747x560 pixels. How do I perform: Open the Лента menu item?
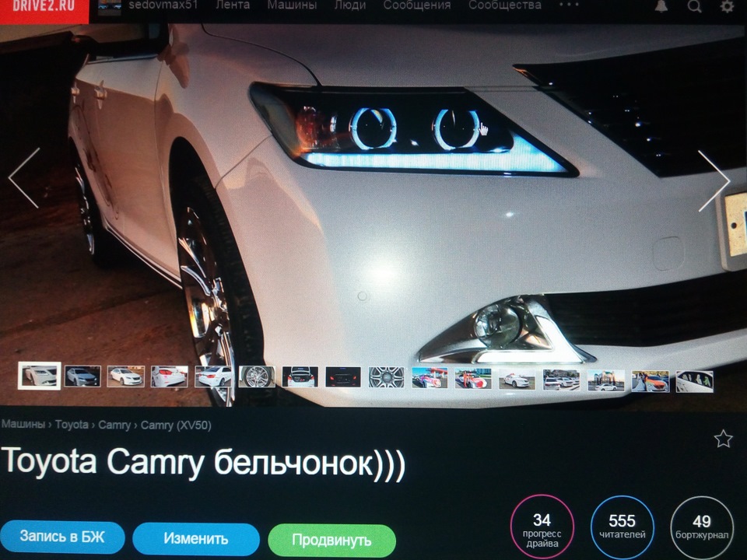click(233, 5)
